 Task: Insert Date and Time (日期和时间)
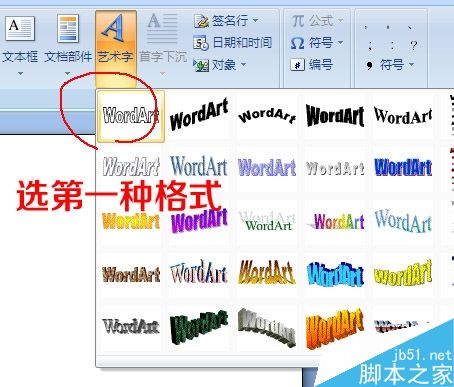pyautogui.click(x=232, y=43)
